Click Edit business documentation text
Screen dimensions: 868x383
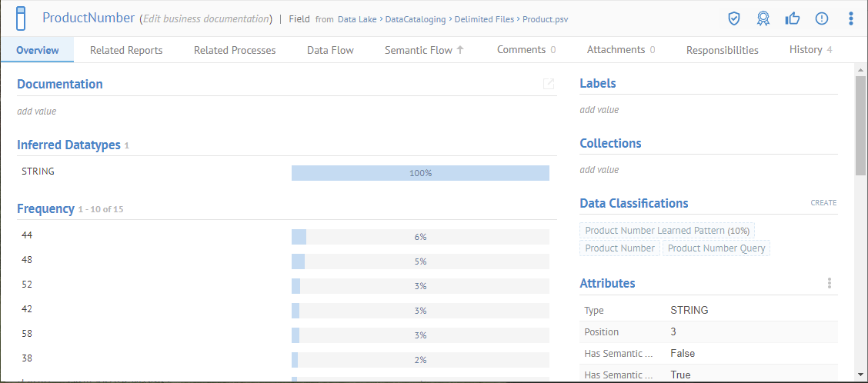click(206, 18)
